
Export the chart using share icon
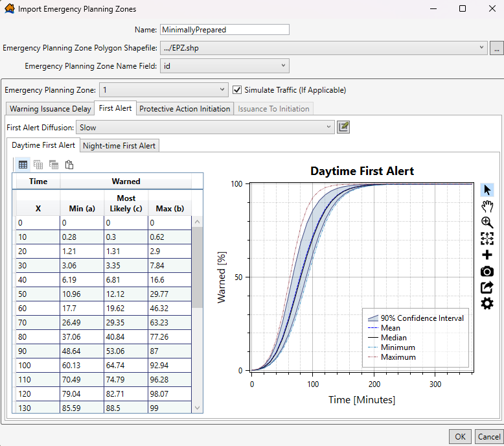point(487,287)
